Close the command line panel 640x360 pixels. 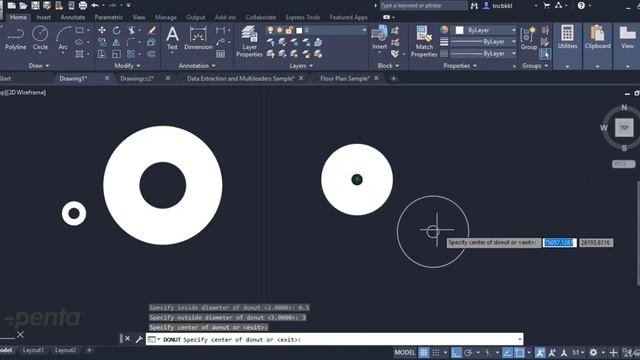pos(127,339)
